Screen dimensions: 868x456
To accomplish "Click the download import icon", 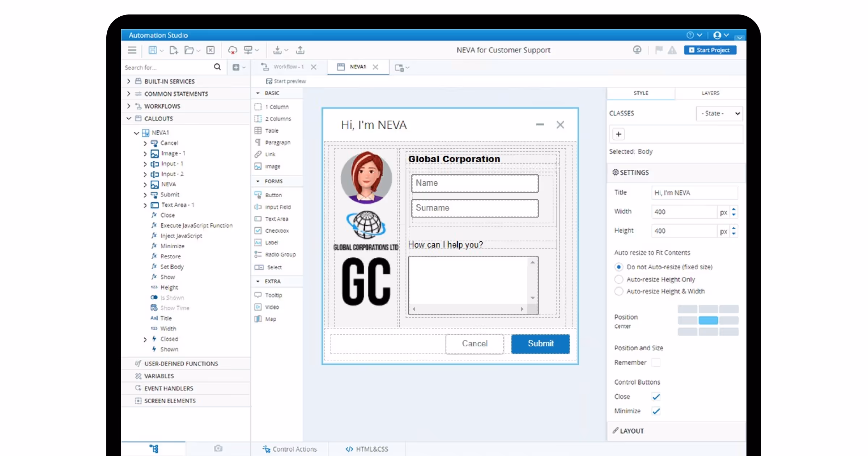I will (x=277, y=50).
